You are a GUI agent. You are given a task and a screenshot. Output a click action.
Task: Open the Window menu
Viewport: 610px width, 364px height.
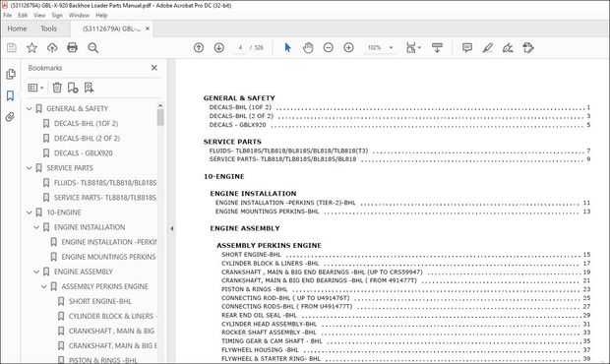tap(79, 15)
